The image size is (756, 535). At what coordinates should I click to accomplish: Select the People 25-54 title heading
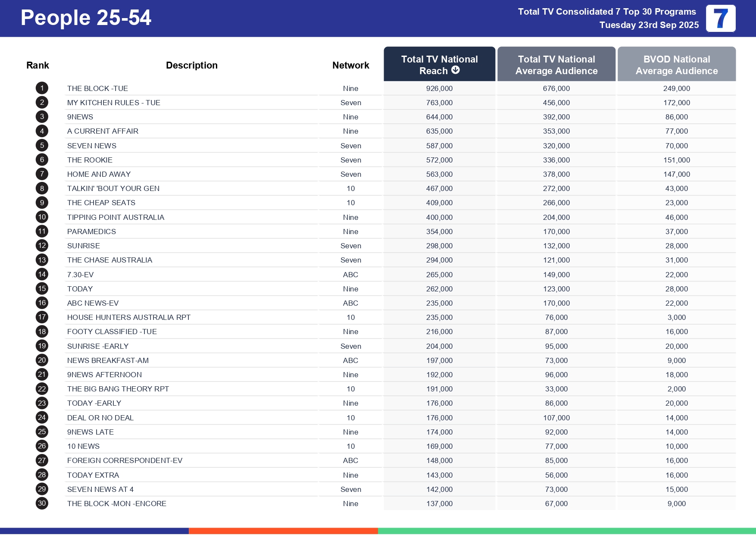tap(86, 18)
